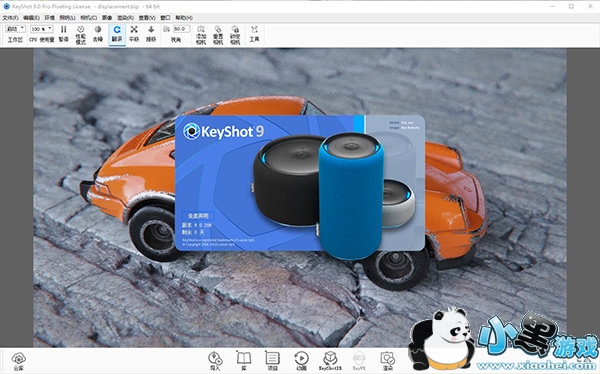600x374 pixels.
Task: Select the 推移 dolly camera tool
Action: click(x=151, y=33)
